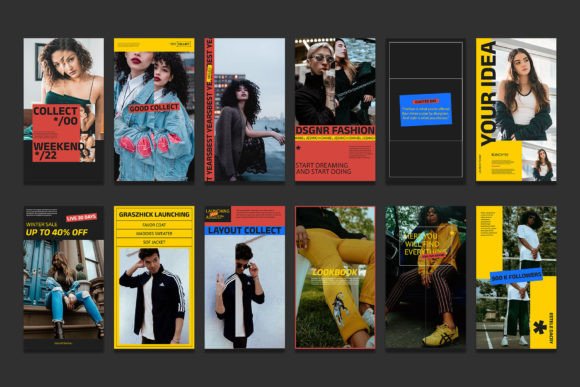
Task: Click the 'GRASZHICK LAUNCHING' header
Action: [x=154, y=215]
